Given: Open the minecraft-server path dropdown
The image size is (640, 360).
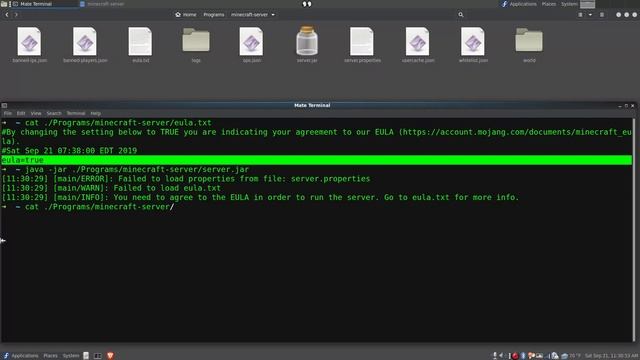Looking at the screenshot, I should coord(253,15).
